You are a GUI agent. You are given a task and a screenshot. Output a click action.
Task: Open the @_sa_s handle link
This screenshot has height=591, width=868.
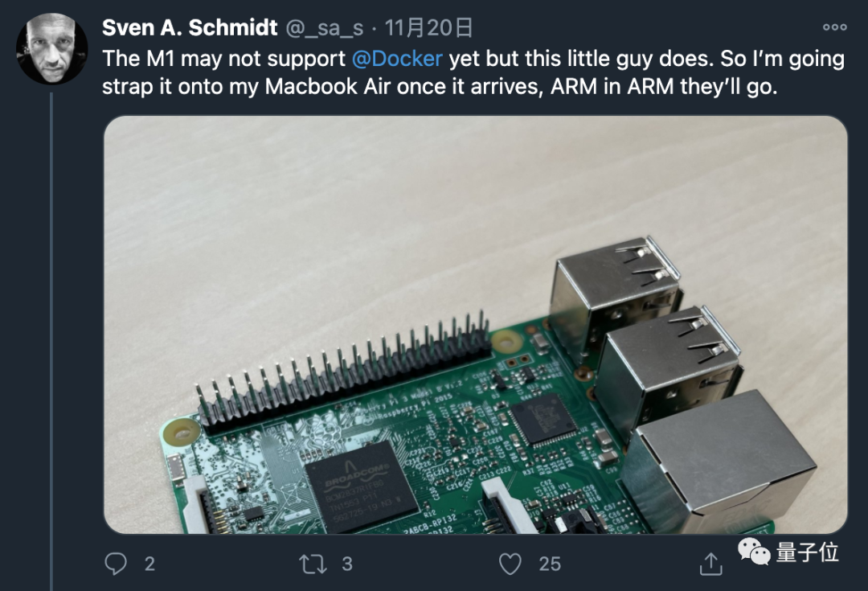coord(325,28)
